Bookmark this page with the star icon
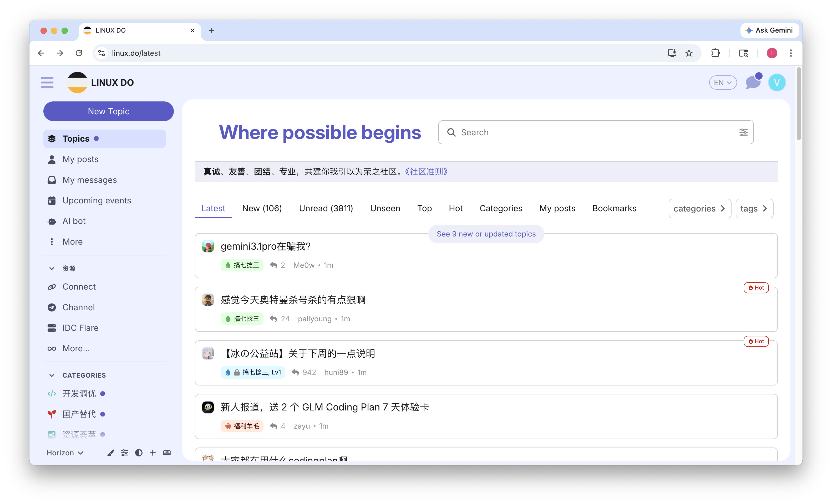832x504 pixels. point(689,53)
